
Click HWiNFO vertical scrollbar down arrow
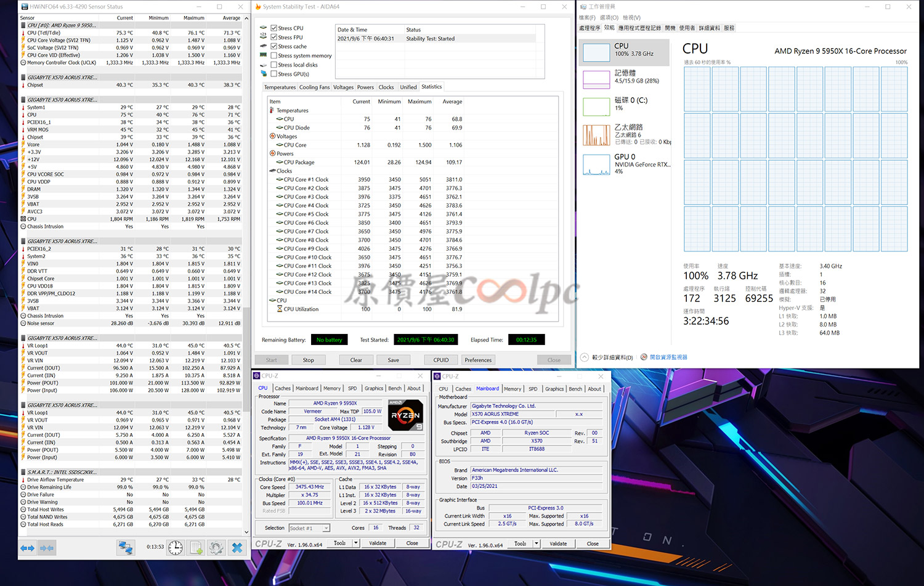pyautogui.click(x=246, y=532)
